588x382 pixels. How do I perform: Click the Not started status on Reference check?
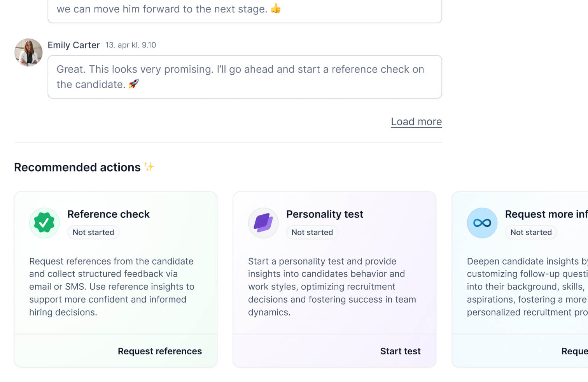pos(93,232)
